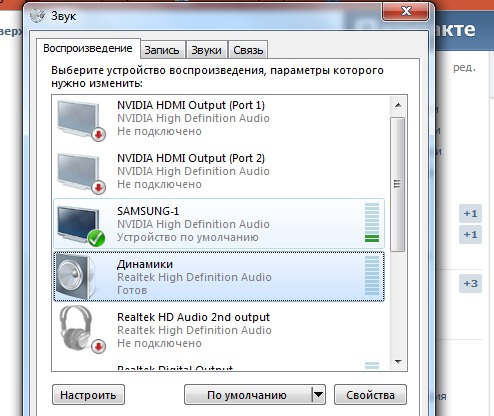The image size is (494, 416).
Task: Open the По умолчанию dropdown arrow
Action: tap(319, 395)
